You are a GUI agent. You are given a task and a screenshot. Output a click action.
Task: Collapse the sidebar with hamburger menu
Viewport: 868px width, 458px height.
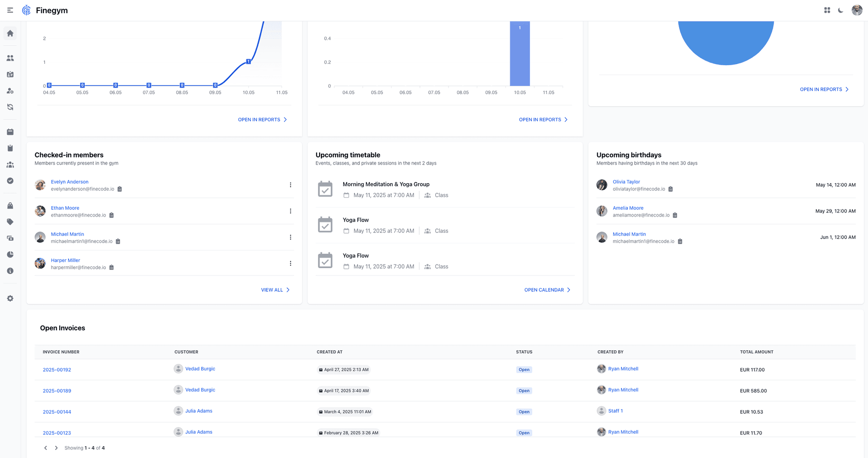pos(10,10)
